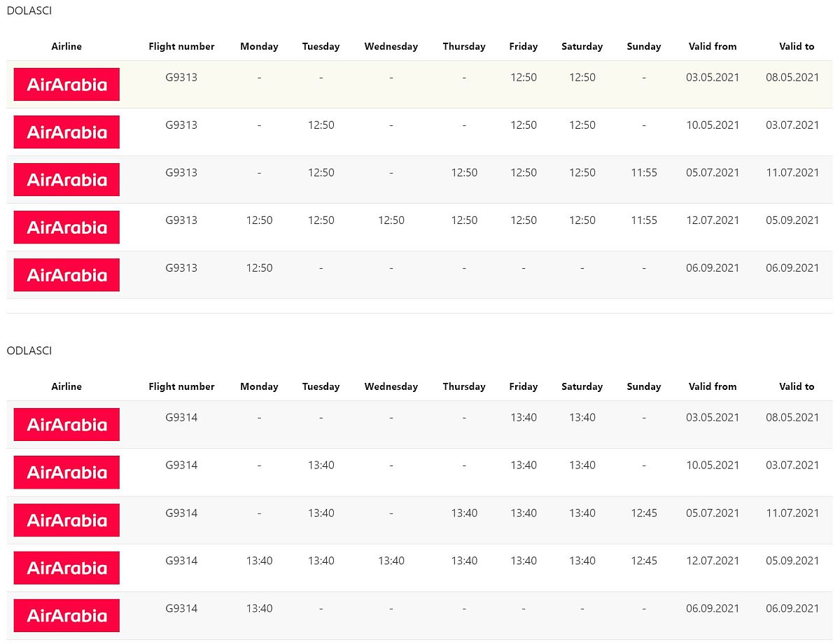The width and height of the screenshot is (840, 644).
Task: Click AirArabia logo in ODLASCI row valid from 03.05.2021
Action: tap(66, 424)
